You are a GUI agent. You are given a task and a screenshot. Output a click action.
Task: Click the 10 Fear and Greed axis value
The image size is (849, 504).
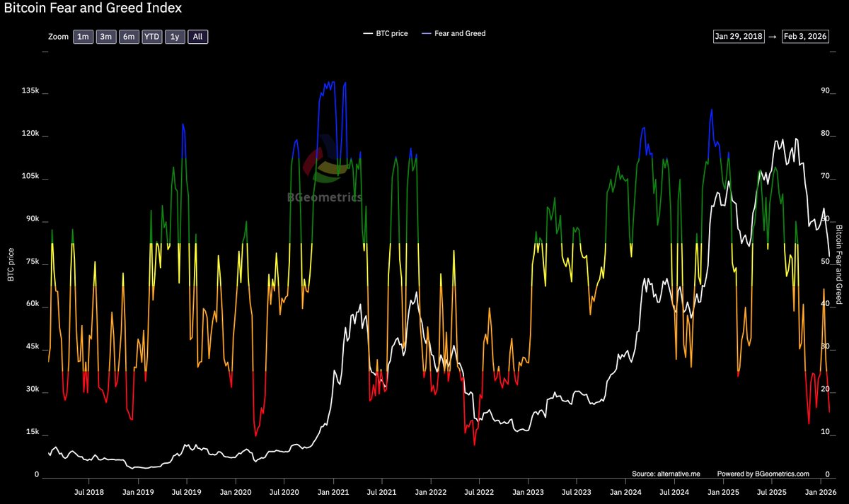click(825, 433)
